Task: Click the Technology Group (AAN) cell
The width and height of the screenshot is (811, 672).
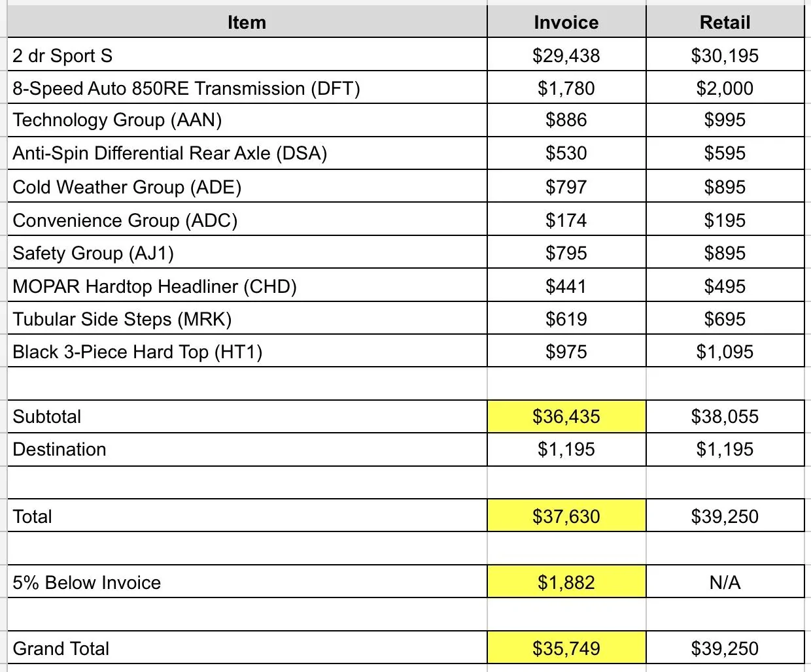Action: click(x=247, y=120)
